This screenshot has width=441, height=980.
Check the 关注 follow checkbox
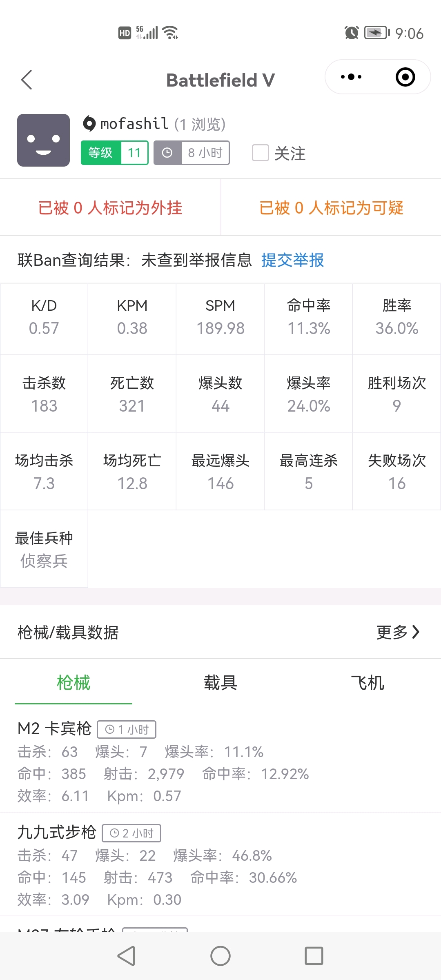click(x=261, y=153)
